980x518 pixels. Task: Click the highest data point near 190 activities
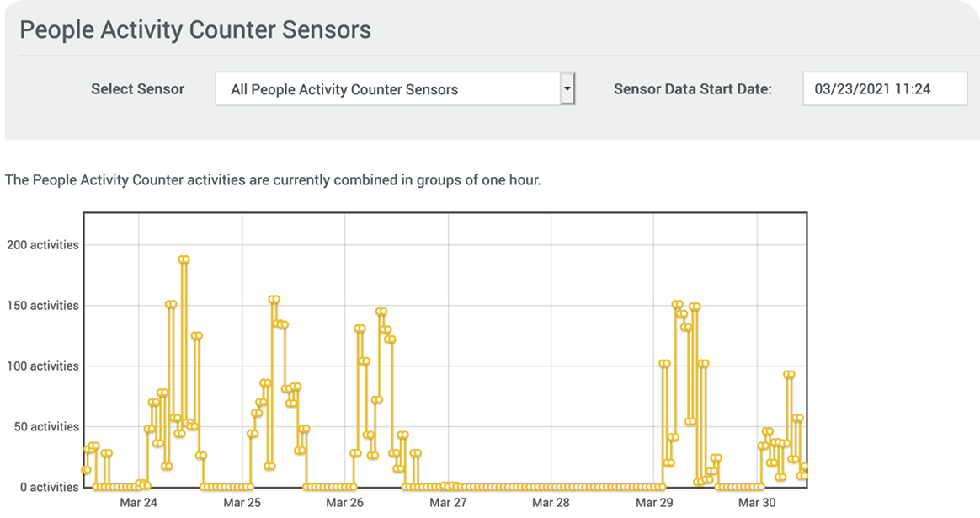[184, 259]
